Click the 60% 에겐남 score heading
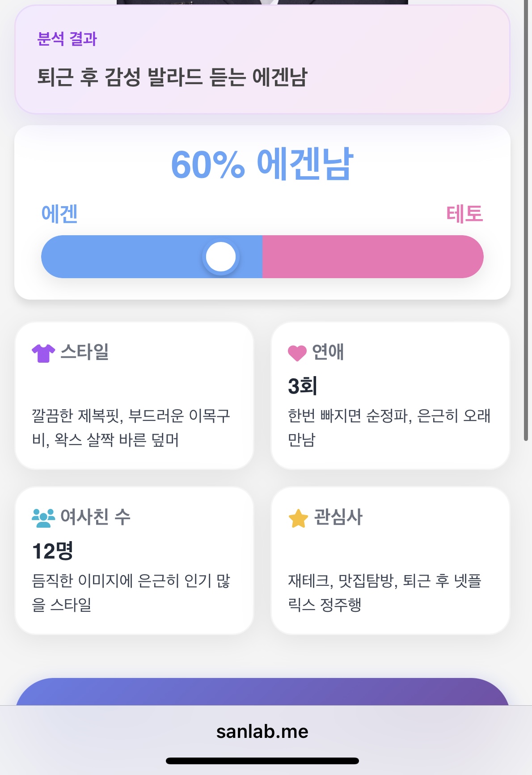The image size is (532, 775). pos(262,164)
